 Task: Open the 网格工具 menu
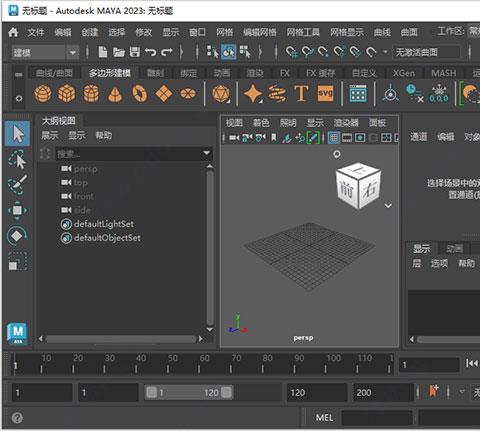pyautogui.click(x=303, y=32)
